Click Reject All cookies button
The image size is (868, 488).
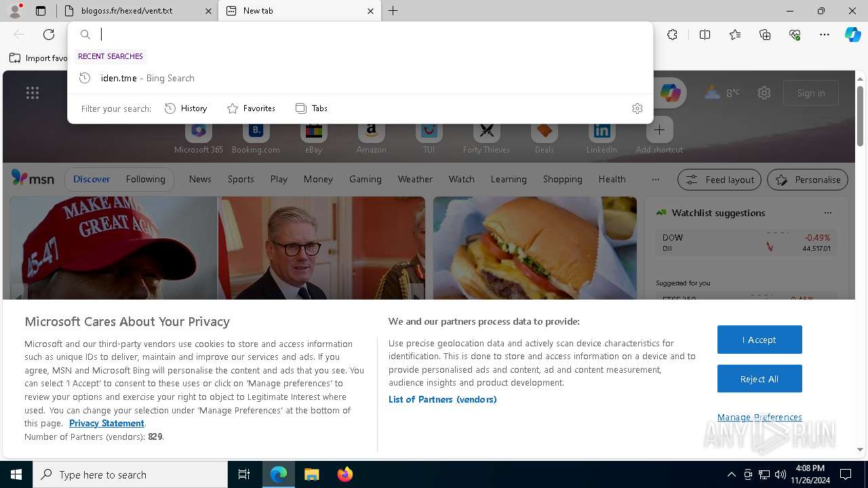coord(759,379)
